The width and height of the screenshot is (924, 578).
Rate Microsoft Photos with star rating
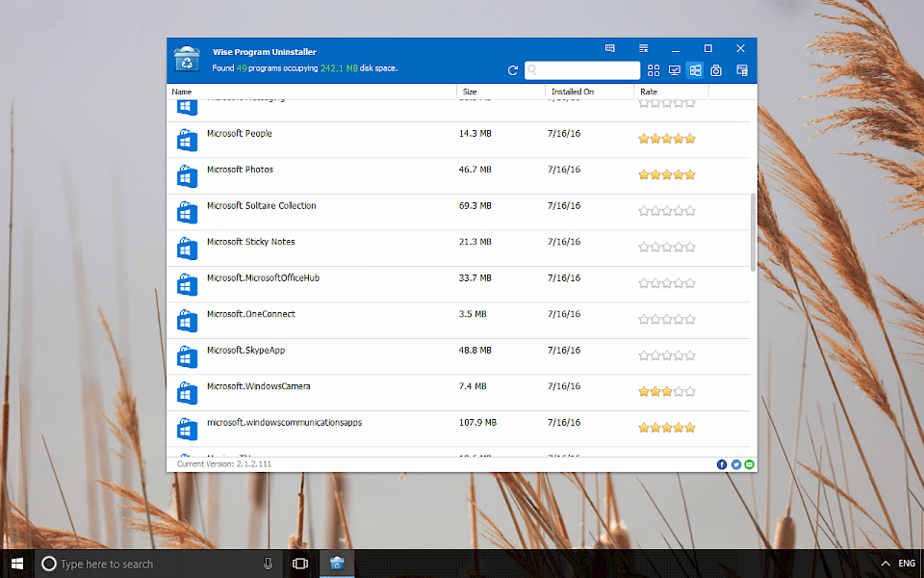coord(667,174)
